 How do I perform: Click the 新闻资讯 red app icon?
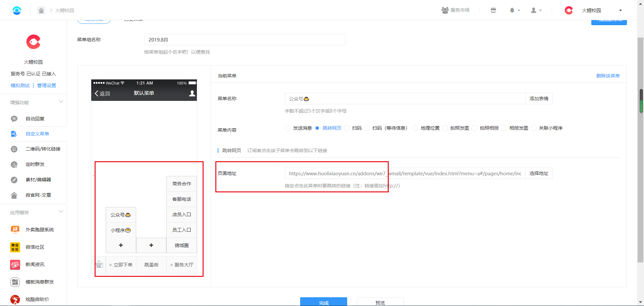15,264
